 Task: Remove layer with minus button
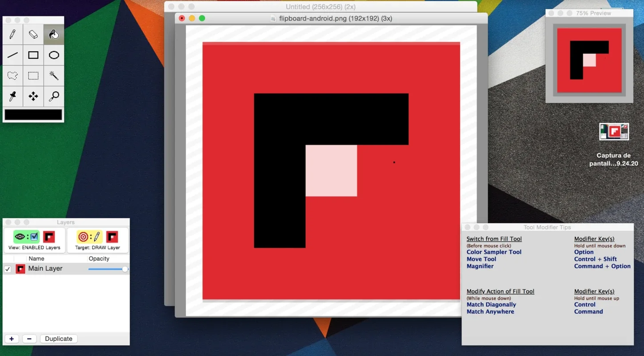click(x=29, y=339)
